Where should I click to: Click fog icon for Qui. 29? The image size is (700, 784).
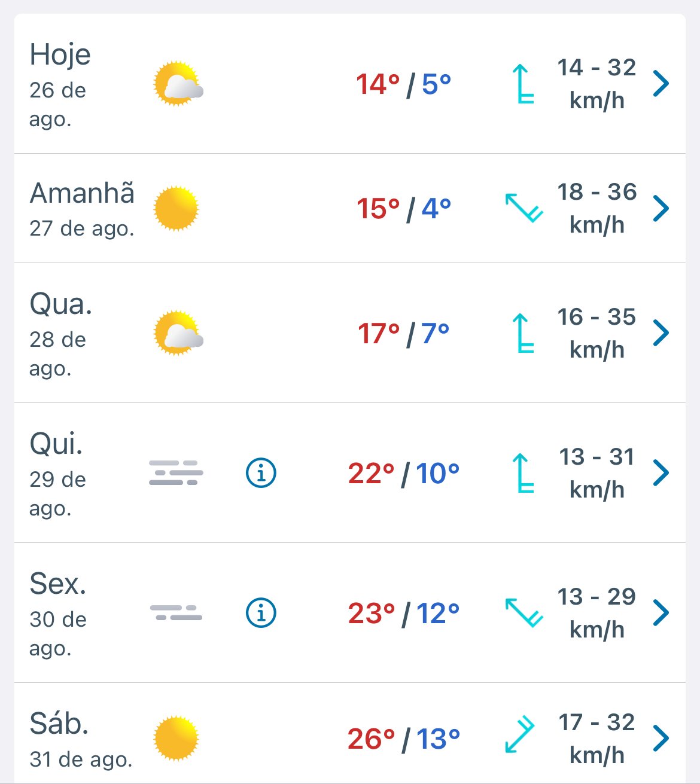[176, 473]
